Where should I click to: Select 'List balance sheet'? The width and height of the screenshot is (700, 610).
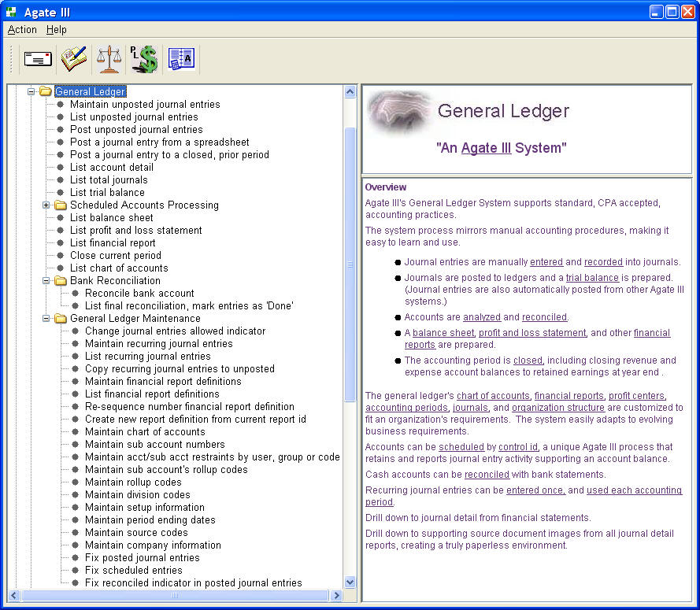pos(112,218)
